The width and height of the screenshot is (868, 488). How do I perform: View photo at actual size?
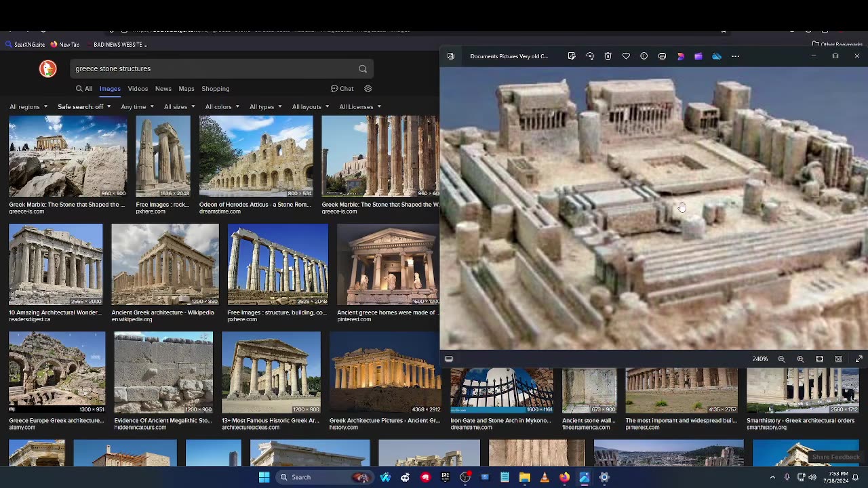click(x=838, y=359)
